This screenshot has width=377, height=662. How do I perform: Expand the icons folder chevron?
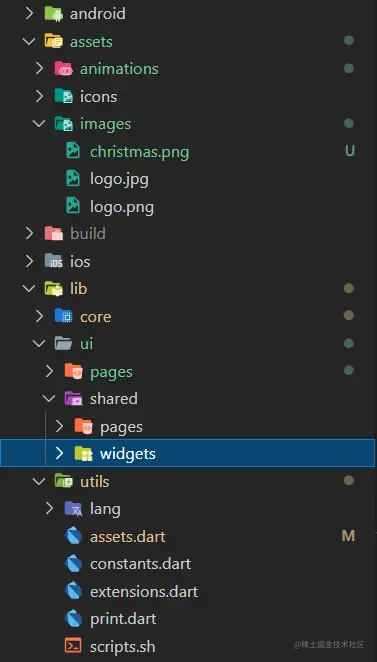39,96
